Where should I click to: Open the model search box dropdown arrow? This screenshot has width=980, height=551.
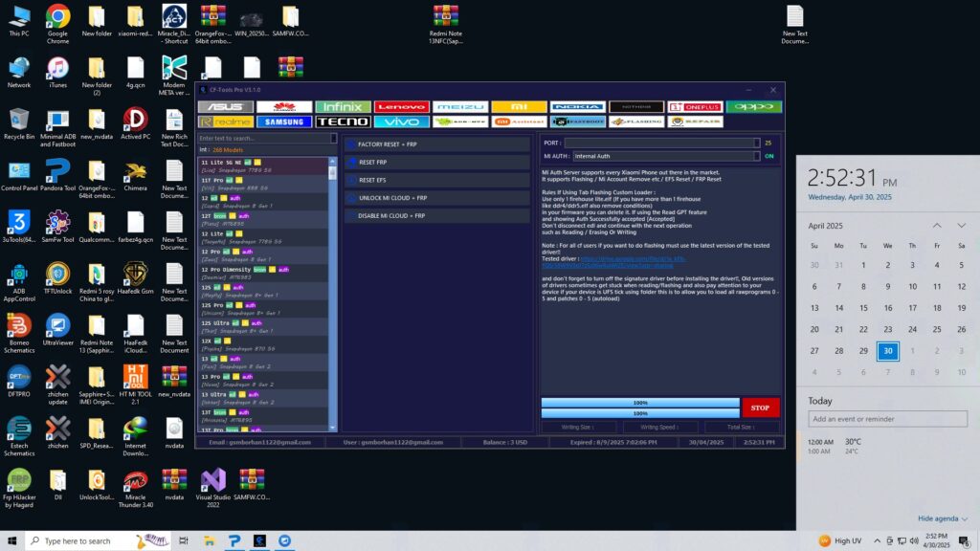pyautogui.click(x=334, y=138)
